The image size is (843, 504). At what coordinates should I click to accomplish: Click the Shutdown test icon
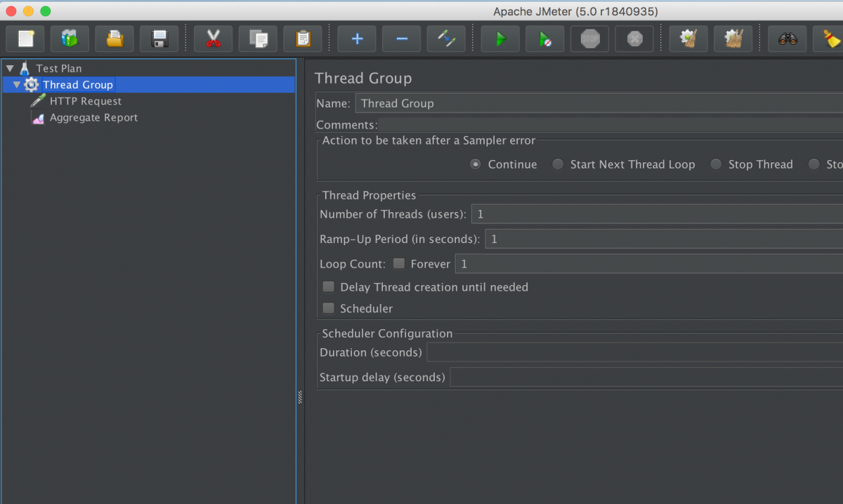pos(634,39)
